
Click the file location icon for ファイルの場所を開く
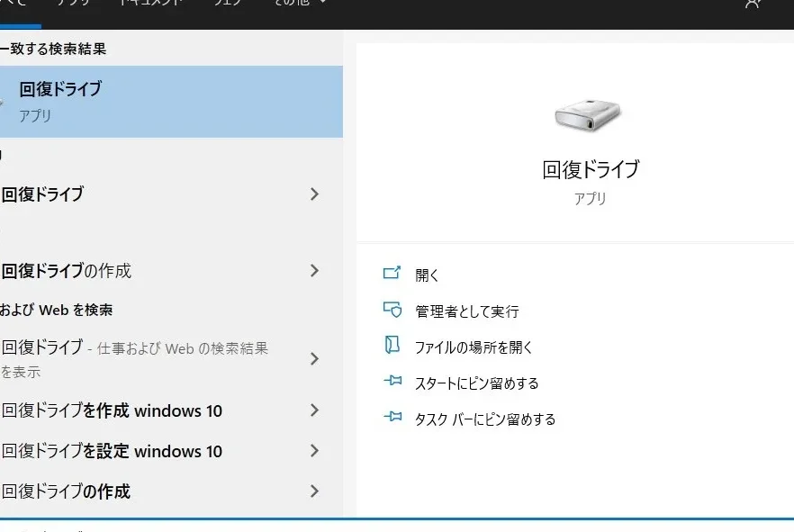pos(392,346)
